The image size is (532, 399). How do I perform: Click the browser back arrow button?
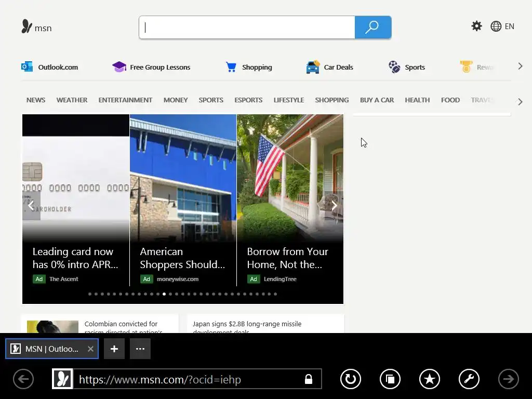pyautogui.click(x=23, y=379)
